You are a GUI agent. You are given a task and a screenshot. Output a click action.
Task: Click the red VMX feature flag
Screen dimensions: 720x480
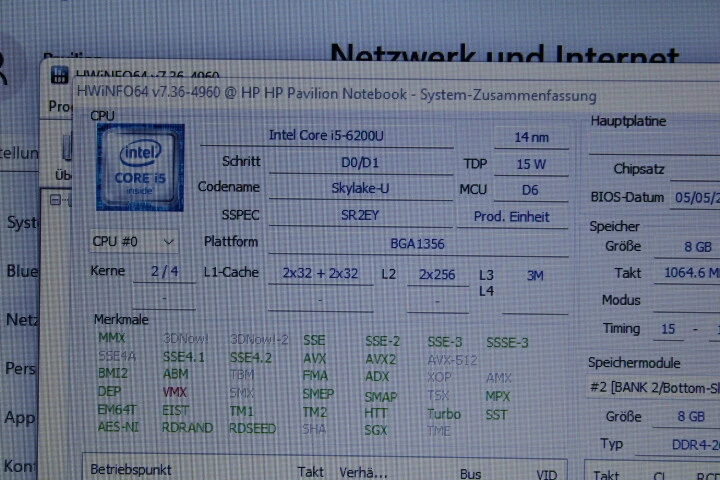[x=175, y=392]
